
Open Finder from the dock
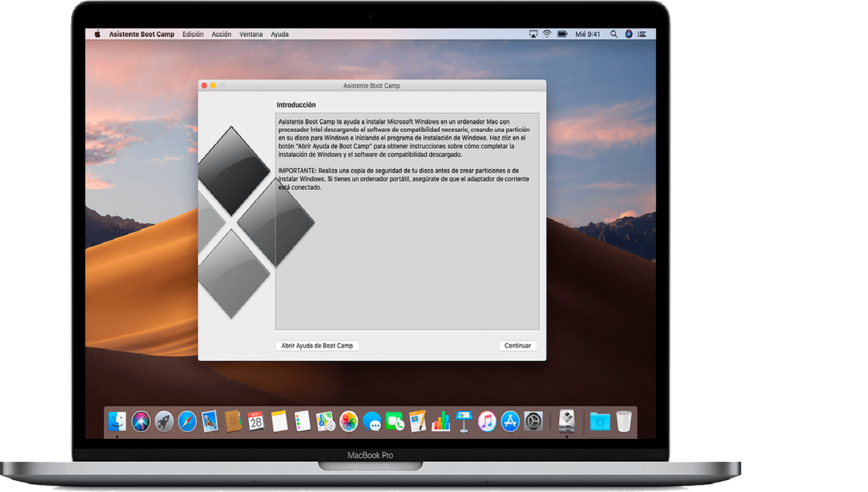[118, 421]
